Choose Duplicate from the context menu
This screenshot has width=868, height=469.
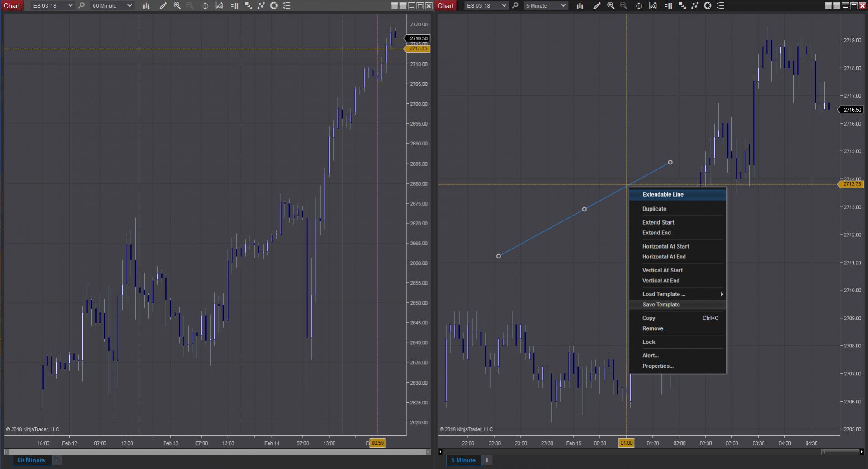pyautogui.click(x=678, y=209)
